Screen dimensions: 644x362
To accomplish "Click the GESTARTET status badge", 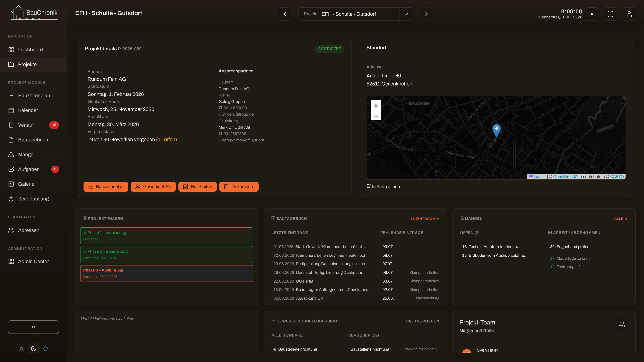I will point(330,49).
